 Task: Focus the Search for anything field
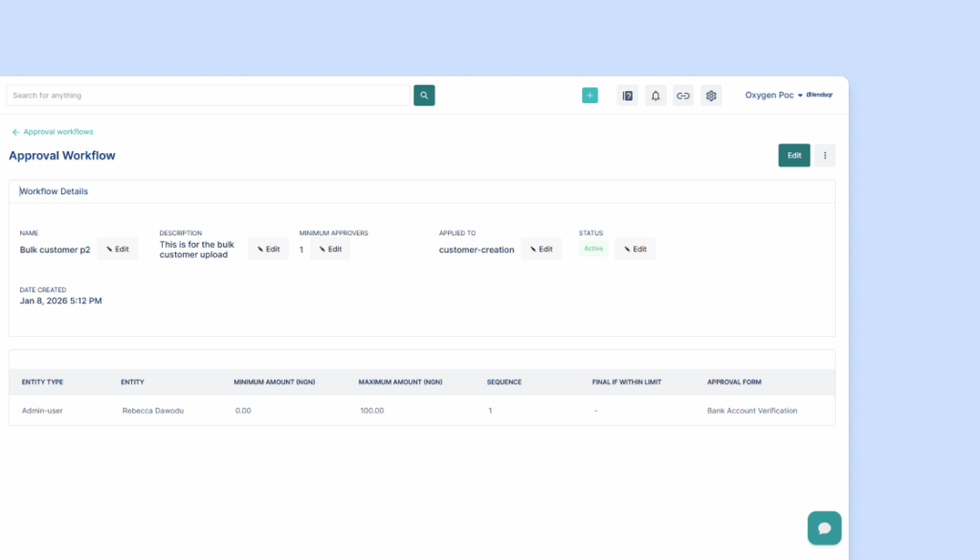(x=208, y=95)
